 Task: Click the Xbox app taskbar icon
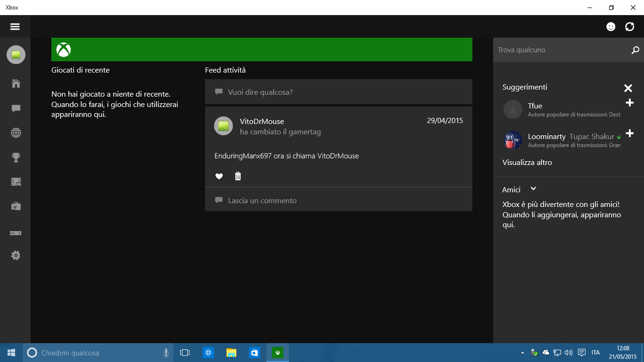(278, 353)
